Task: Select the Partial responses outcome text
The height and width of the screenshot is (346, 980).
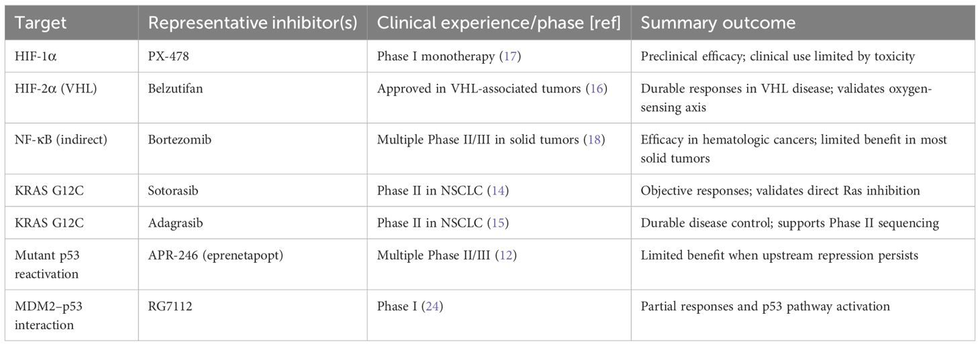Action: pos(765,306)
